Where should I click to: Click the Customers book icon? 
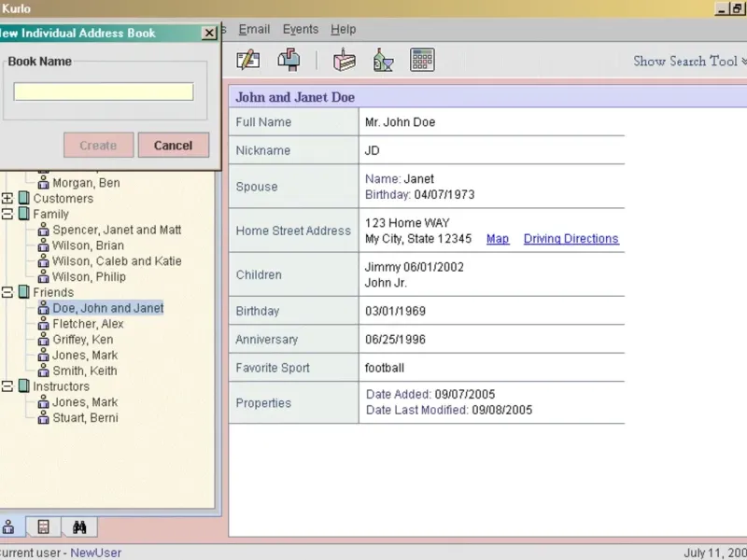pyautogui.click(x=24, y=198)
